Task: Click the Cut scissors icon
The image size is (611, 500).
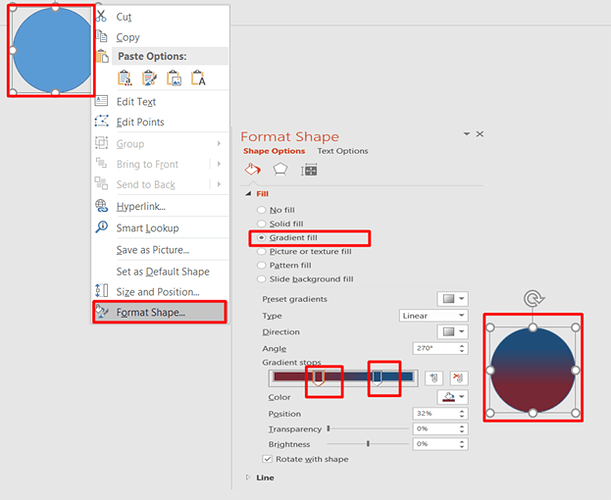Action: pos(101,16)
